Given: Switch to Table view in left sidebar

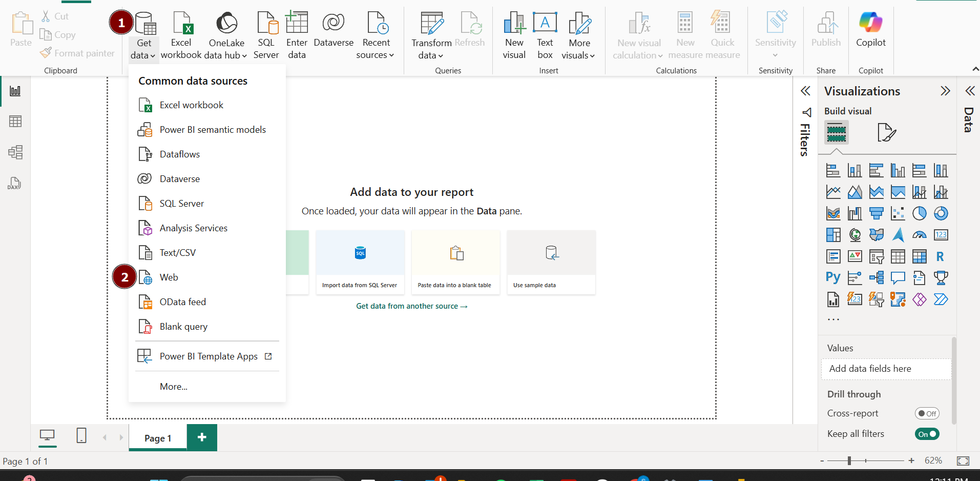Looking at the screenshot, I should pos(15,122).
